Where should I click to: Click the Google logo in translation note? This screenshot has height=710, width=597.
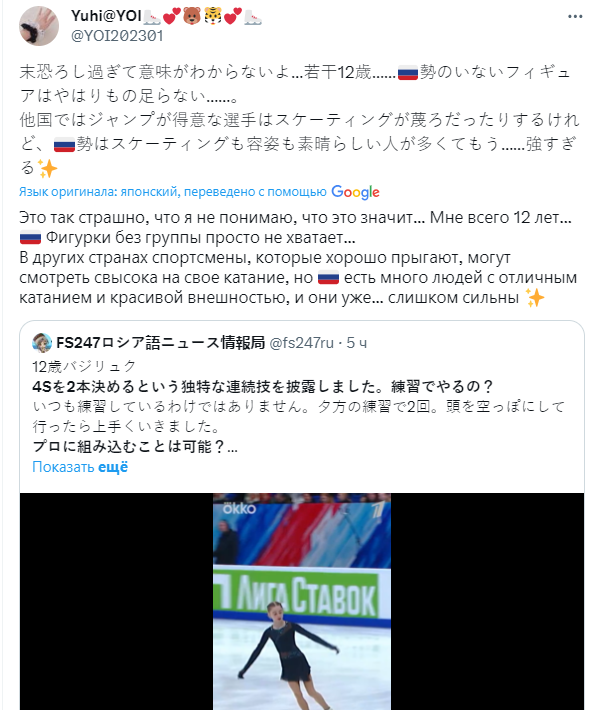point(356,192)
